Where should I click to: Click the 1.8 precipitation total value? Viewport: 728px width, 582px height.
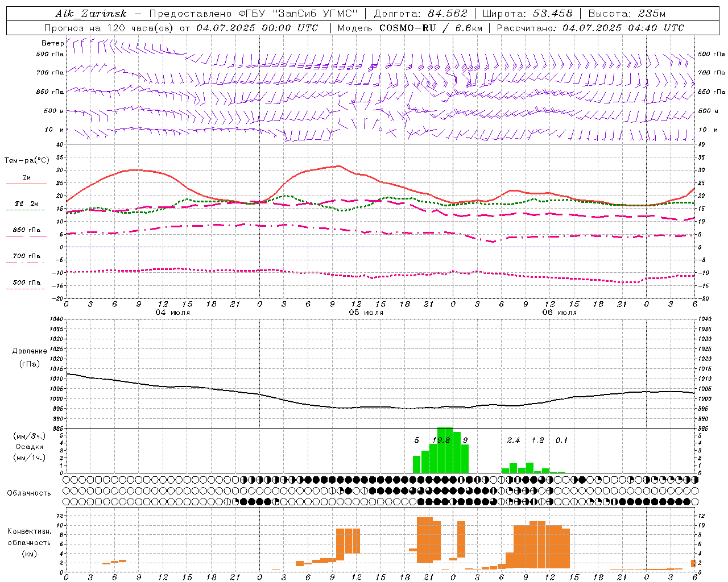click(537, 440)
